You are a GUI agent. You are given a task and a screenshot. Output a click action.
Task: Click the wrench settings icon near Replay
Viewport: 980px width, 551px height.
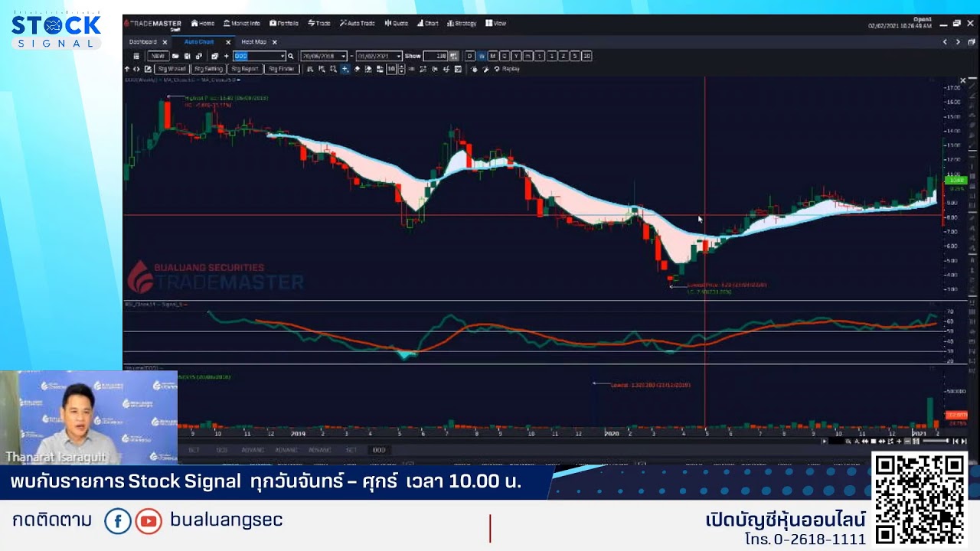(x=485, y=69)
